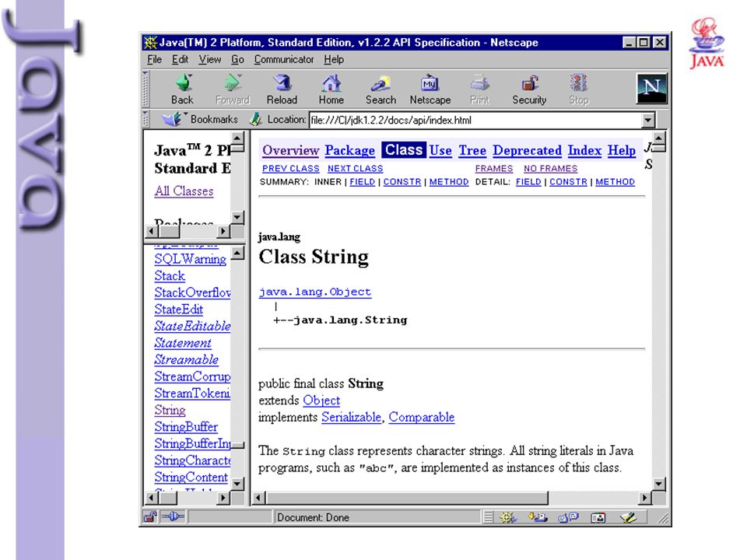The height and width of the screenshot is (560, 747).
Task: Click class list scroll up arrow
Action: click(238, 252)
